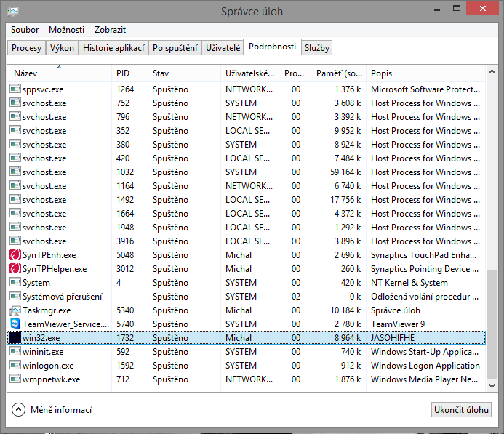Click the Task Manager title bar icon
The height and width of the screenshot is (434, 504).
tap(13, 12)
